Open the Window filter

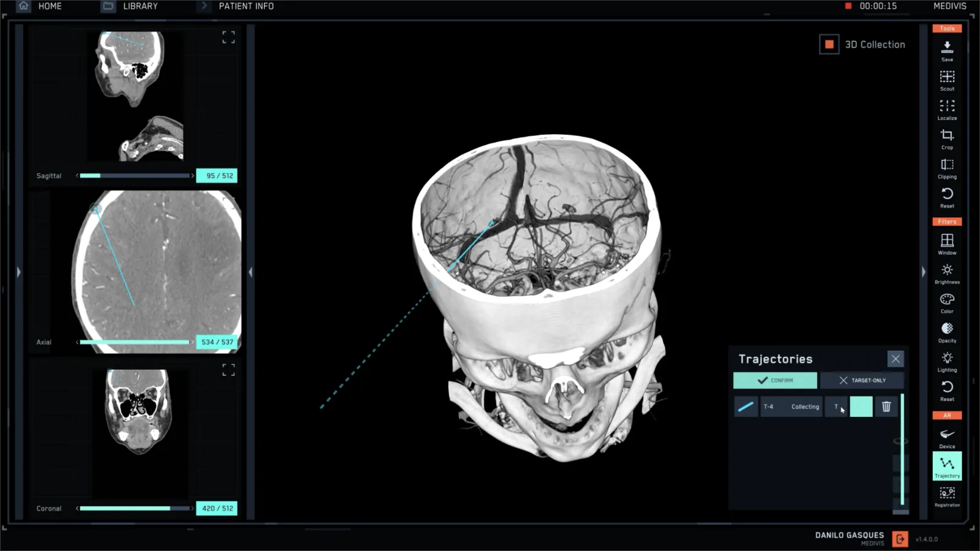pyautogui.click(x=947, y=241)
